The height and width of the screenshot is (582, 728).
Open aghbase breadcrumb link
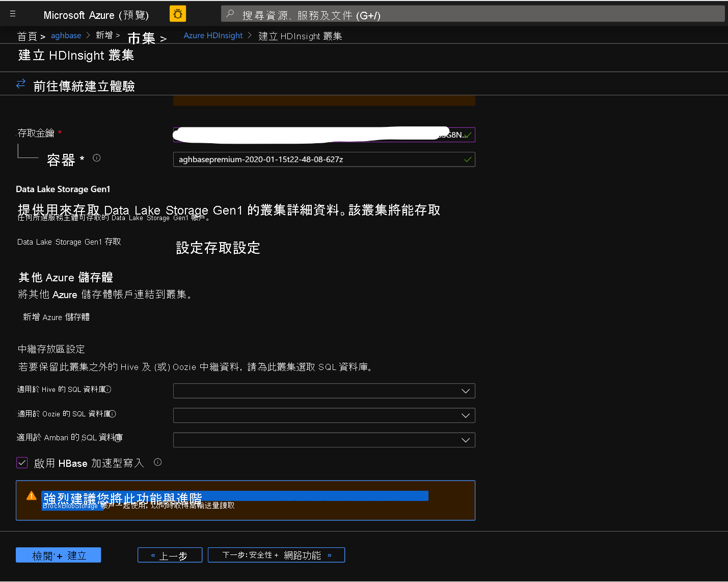66,36
